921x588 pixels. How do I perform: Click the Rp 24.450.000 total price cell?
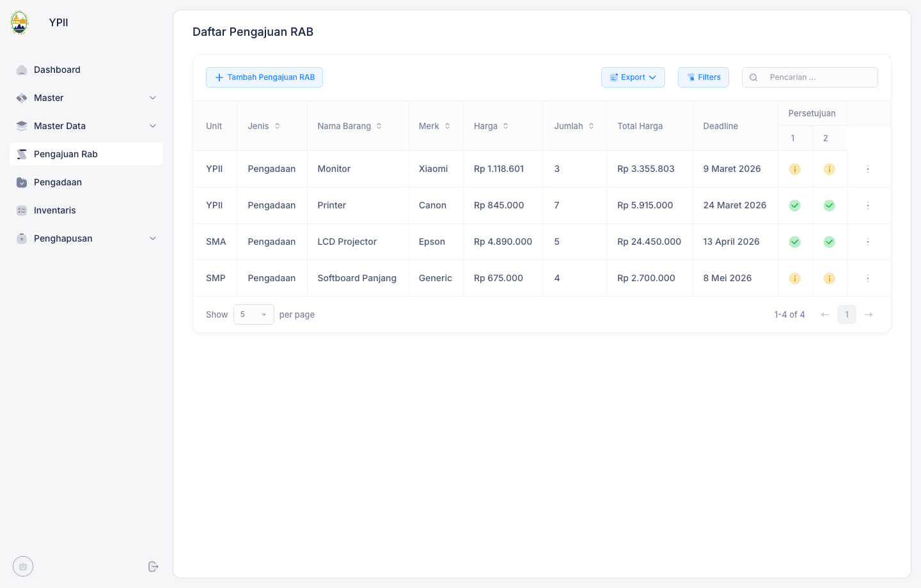click(649, 242)
